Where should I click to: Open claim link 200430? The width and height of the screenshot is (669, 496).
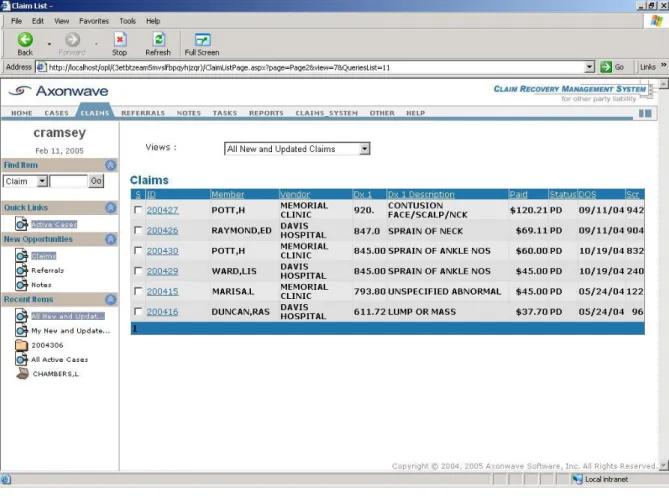point(163,251)
